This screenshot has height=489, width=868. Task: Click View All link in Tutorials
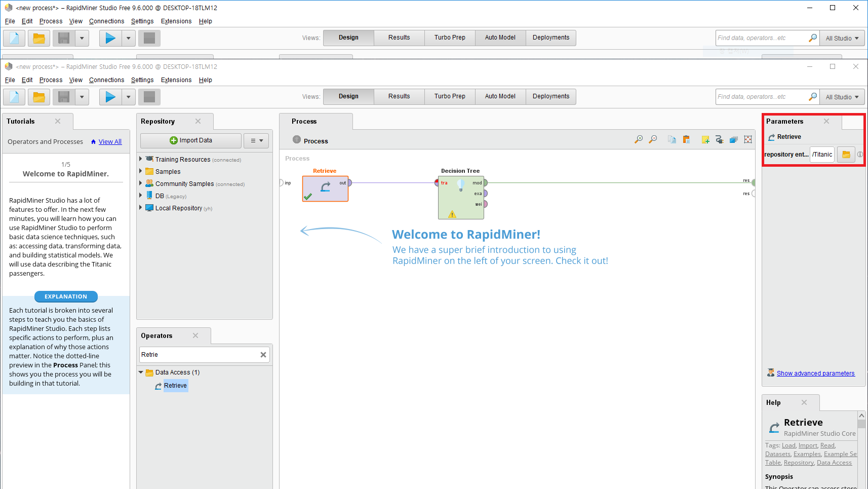point(110,142)
